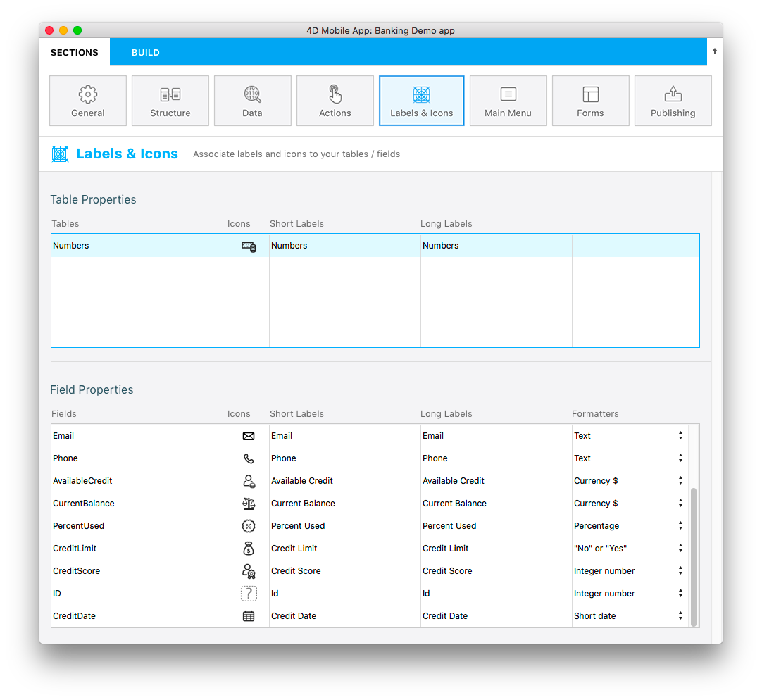Click the Phone field handset icon
The width and height of the screenshot is (762, 700).
[x=249, y=458]
